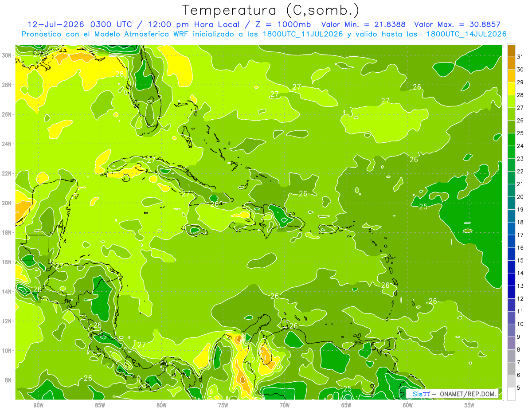Click the '70W' longitude axis label
Viewport: 532px width, 411px height.
[285, 405]
